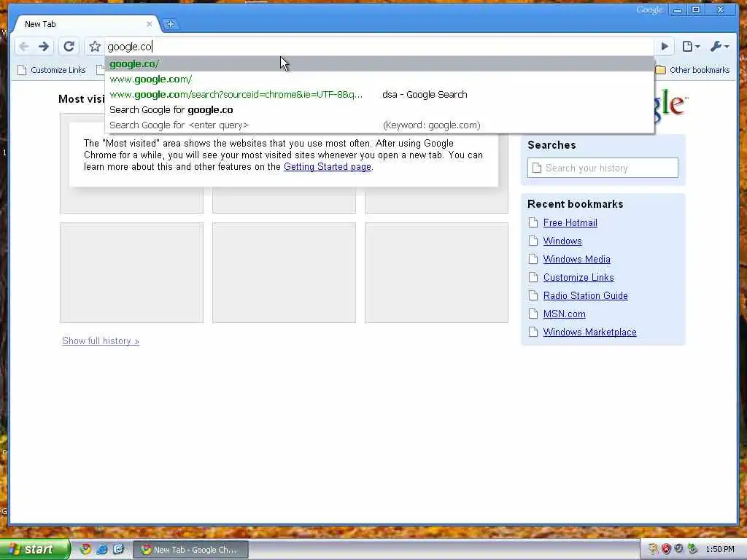Open Customize Links bookmark in bookmarks bar
The width and height of the screenshot is (747, 560).
(52, 70)
